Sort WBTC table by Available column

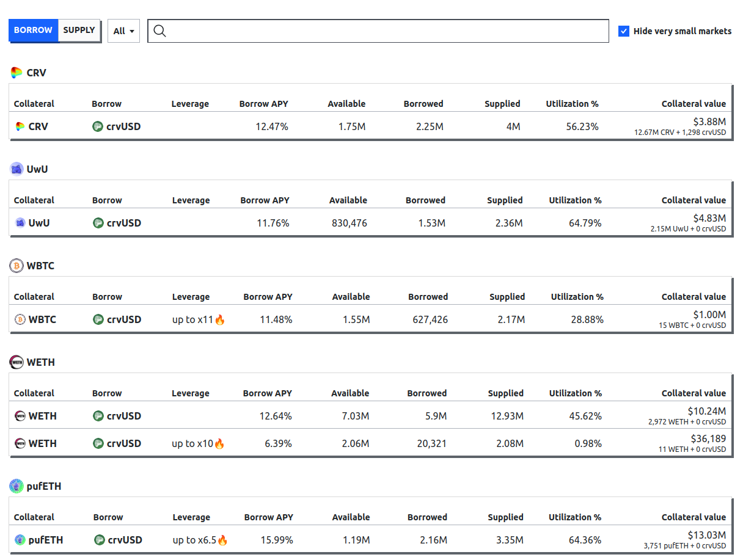pyautogui.click(x=351, y=297)
